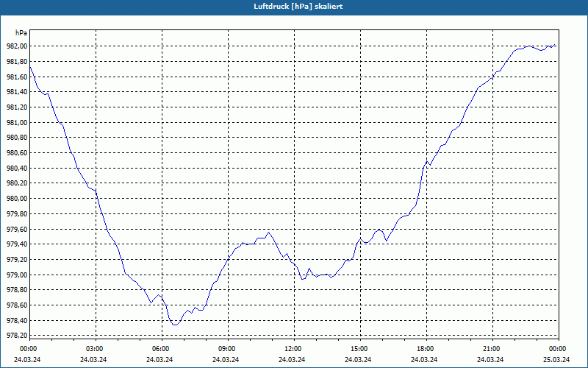Click the 979,60 y-axis label
The width and height of the screenshot is (588, 368).
(x=17, y=230)
